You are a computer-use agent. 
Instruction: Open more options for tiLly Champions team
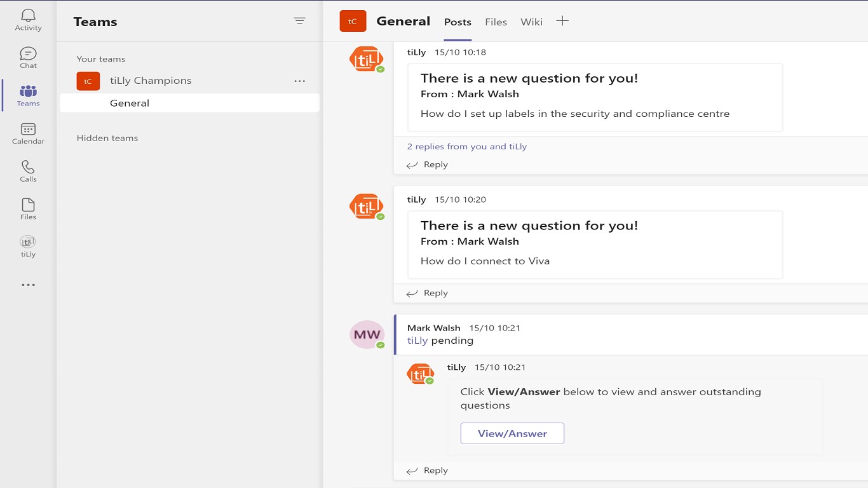point(300,81)
